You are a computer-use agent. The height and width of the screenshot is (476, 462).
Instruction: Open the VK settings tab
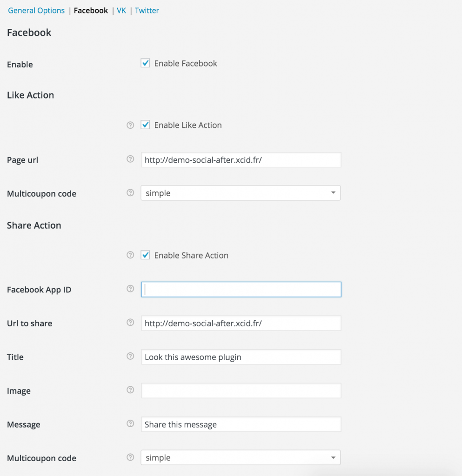[x=121, y=10]
